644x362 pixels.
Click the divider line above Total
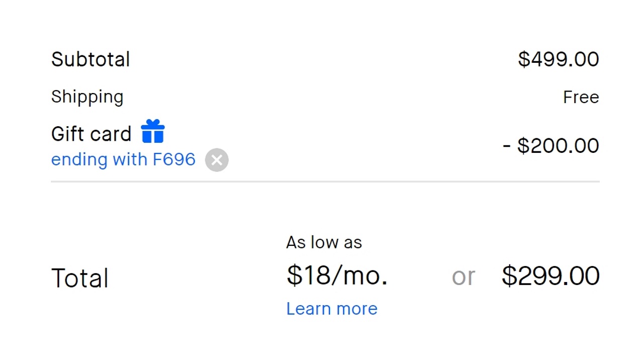click(x=325, y=182)
